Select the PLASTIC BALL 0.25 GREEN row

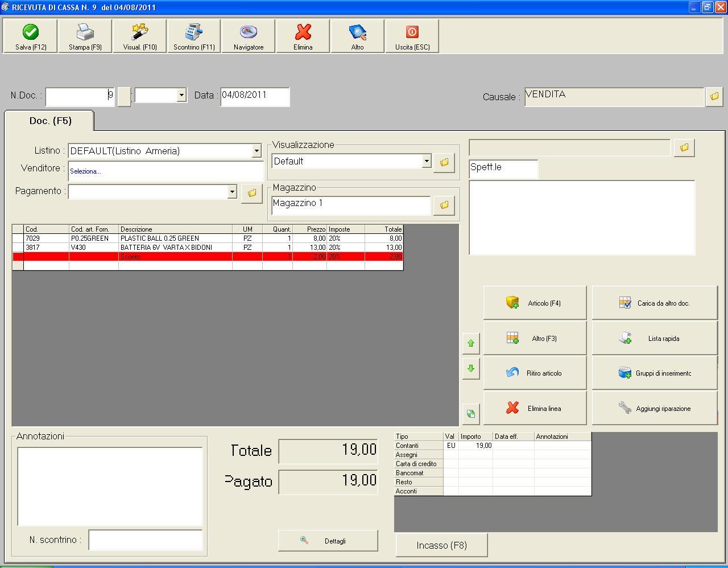pyautogui.click(x=208, y=238)
